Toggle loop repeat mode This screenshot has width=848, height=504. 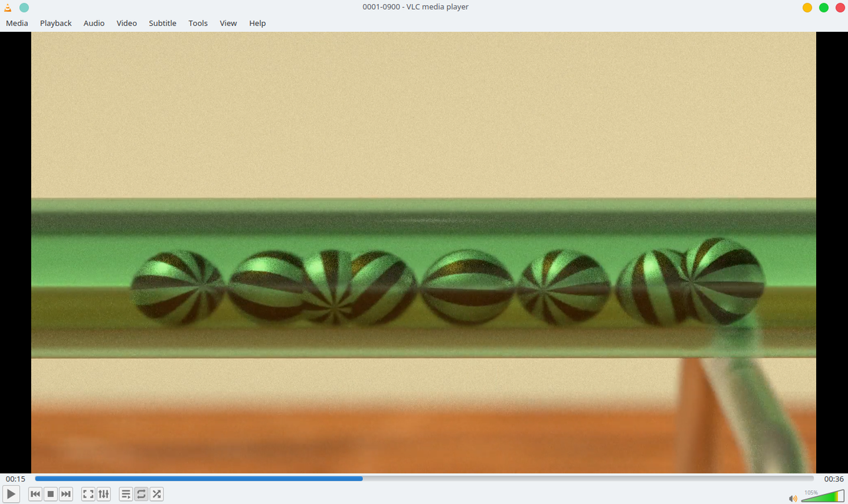pyautogui.click(x=141, y=494)
